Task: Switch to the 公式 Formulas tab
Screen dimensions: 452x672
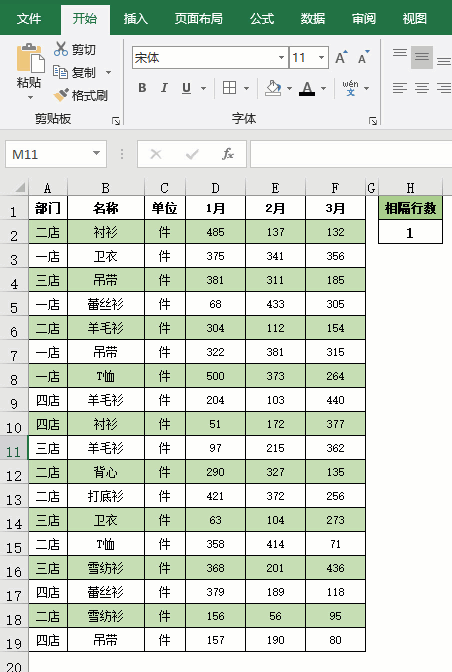Action: click(262, 18)
